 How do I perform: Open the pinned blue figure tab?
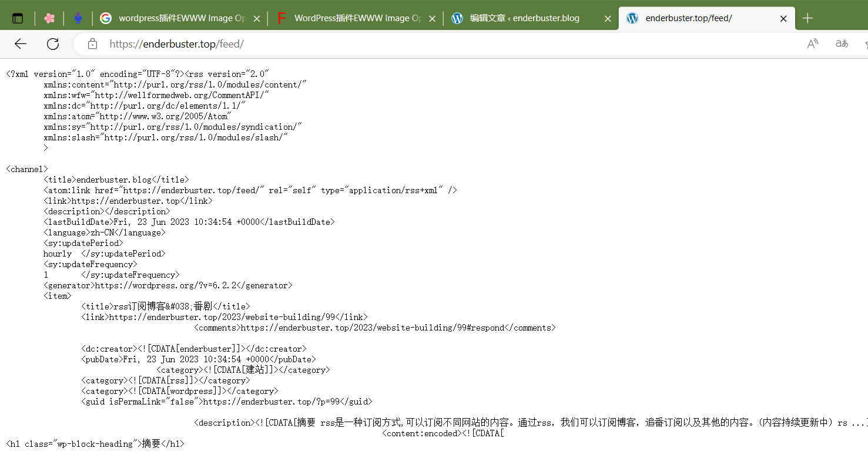pyautogui.click(x=78, y=18)
